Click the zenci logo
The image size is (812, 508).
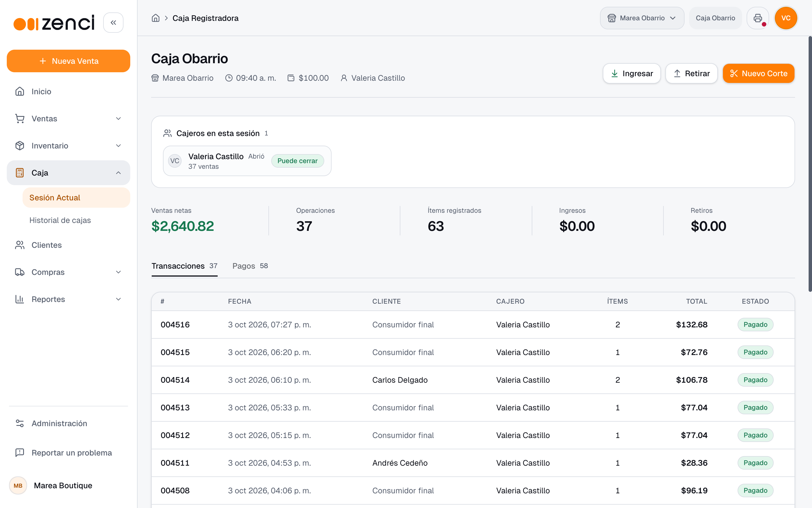coord(54,23)
